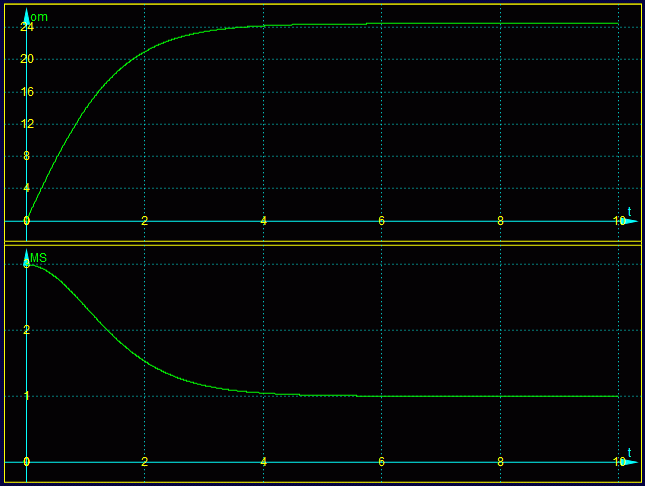Click the x-axis arrowhead of the om plot

click(628, 221)
